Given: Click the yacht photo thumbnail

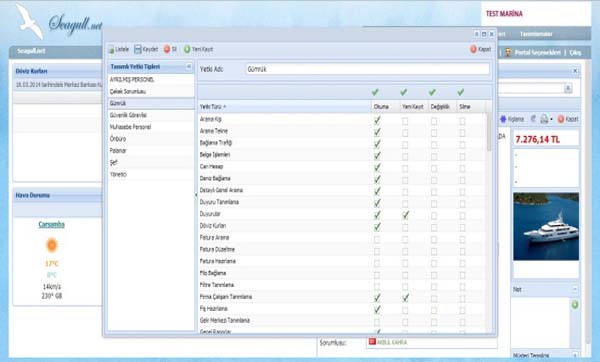Looking at the screenshot, I should click(546, 227).
